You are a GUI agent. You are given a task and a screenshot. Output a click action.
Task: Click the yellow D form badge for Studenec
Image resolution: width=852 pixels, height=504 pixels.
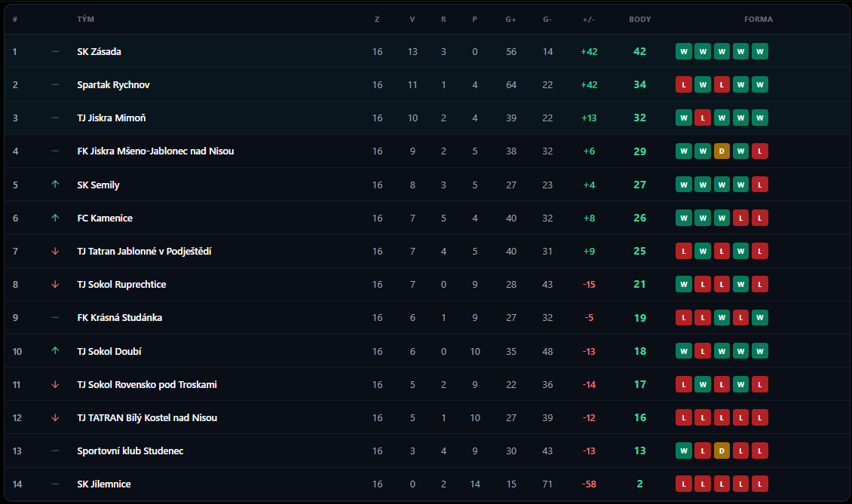click(x=722, y=451)
